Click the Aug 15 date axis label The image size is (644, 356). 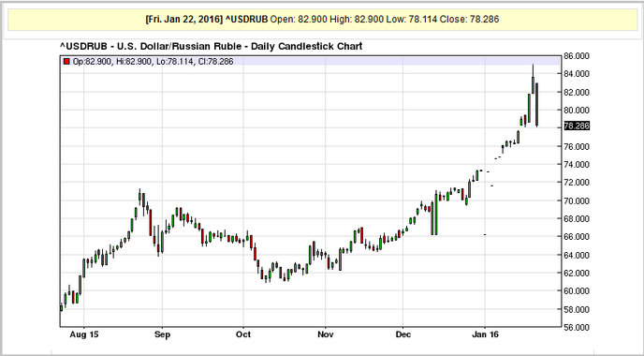[84, 334]
